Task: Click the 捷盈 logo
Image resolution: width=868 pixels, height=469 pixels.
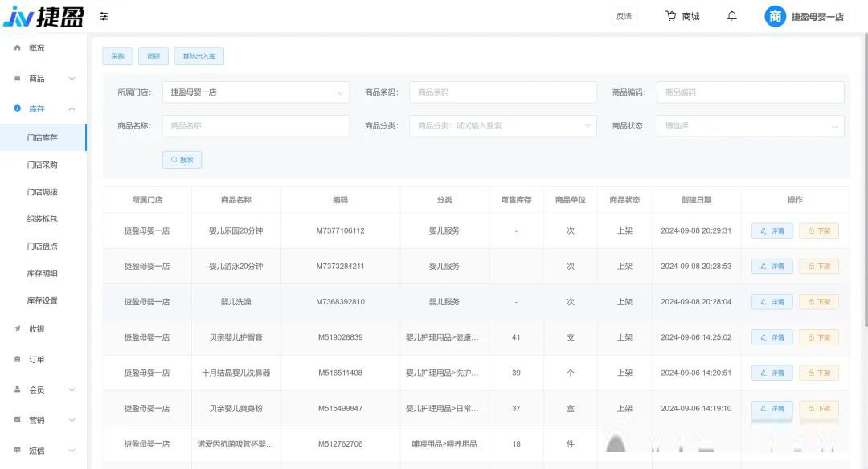Action: 43,16
